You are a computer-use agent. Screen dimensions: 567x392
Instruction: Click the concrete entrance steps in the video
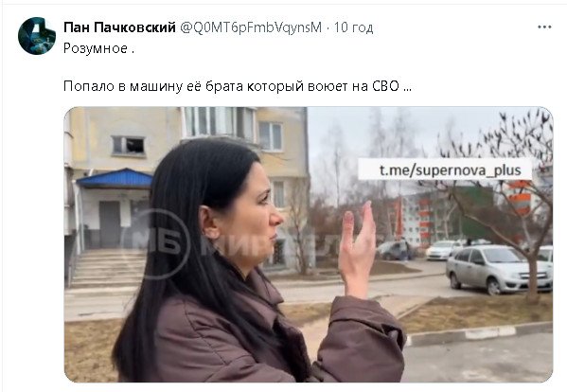coord(109,268)
